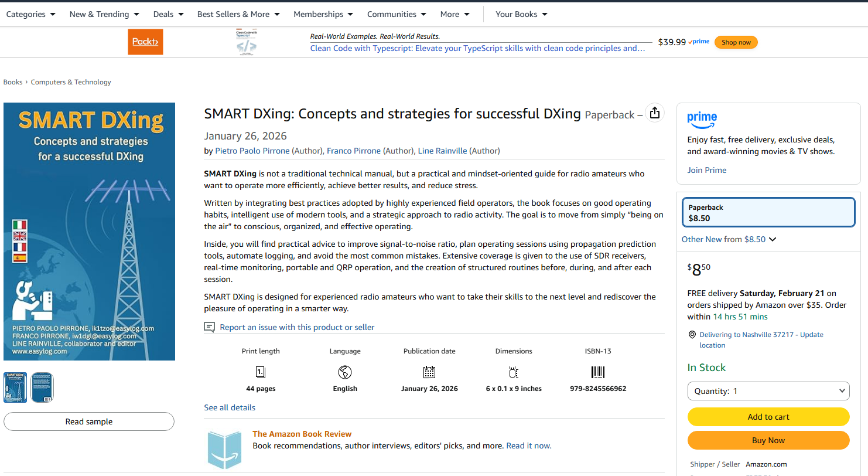Click the ISBN-13 barcode icon
868x476 pixels.
pos(598,372)
